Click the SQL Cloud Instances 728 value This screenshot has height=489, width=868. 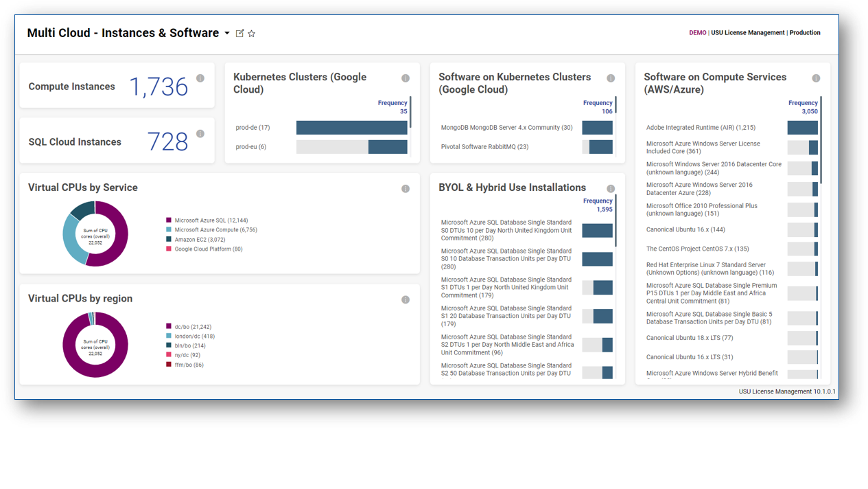167,142
